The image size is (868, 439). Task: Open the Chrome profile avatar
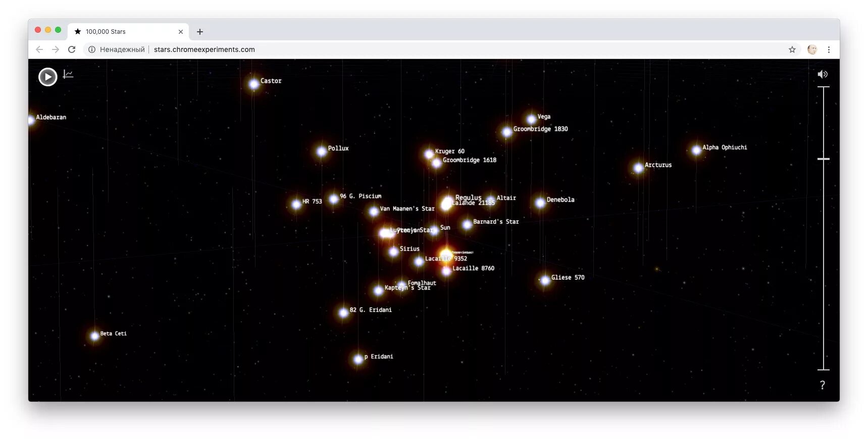click(x=812, y=49)
